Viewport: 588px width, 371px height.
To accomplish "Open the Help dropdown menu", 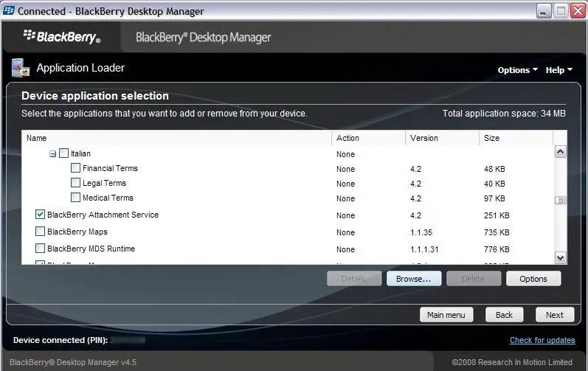I will pyautogui.click(x=558, y=70).
